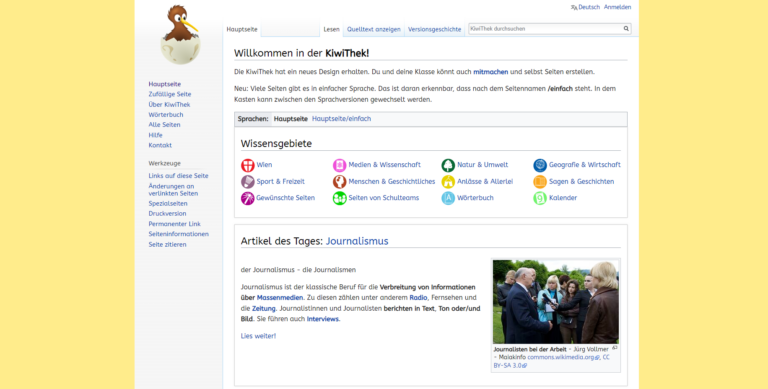This screenshot has width=768, height=389.
Task: Click the blue Geografie & Wirtschaft globe icon
Action: [x=540, y=165]
